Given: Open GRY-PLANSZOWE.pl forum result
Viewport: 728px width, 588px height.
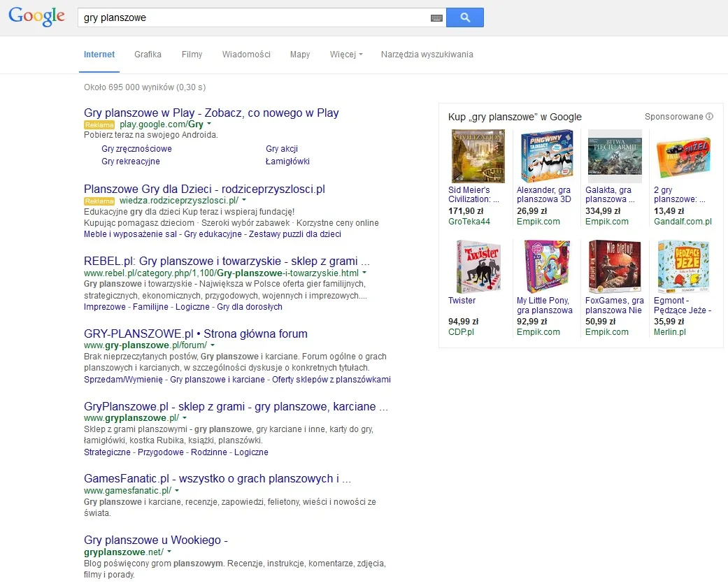Looking at the screenshot, I should [196, 334].
